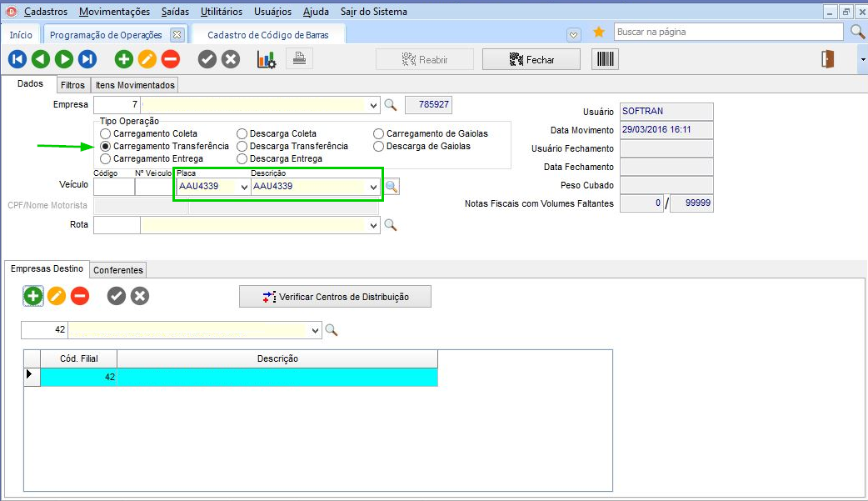Click the barcode icon in the toolbar

coord(605,59)
